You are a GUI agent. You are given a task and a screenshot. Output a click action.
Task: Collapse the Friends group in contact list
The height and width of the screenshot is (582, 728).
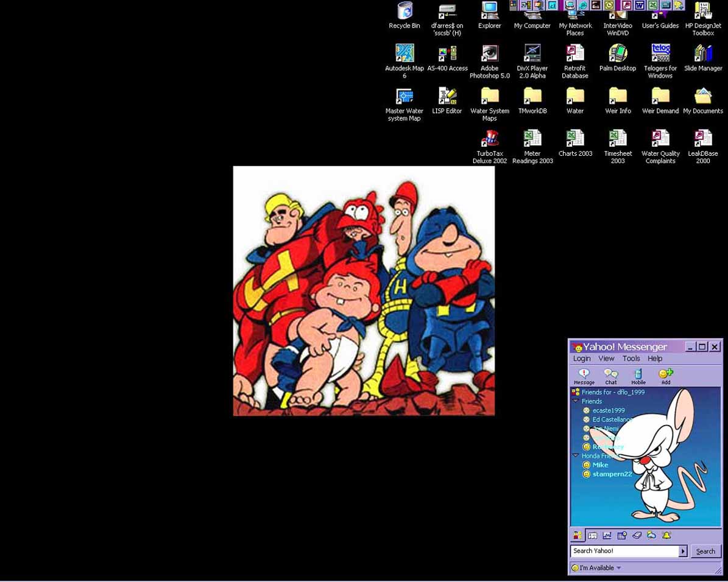576,401
